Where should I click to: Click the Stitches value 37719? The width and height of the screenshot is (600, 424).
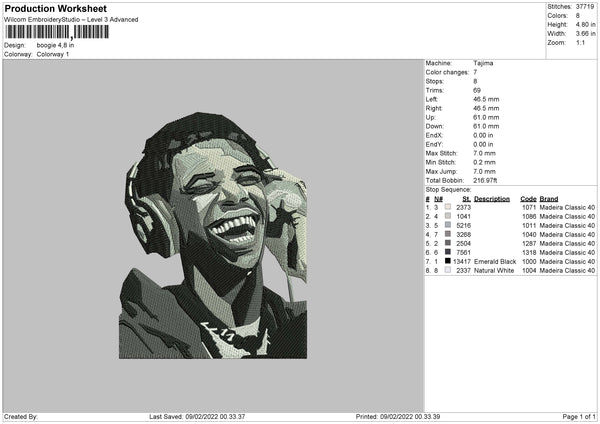585,7
